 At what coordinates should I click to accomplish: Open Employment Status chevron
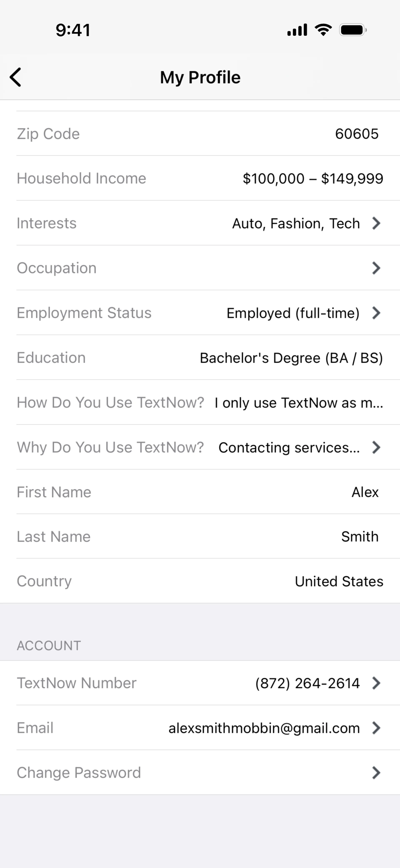(376, 313)
